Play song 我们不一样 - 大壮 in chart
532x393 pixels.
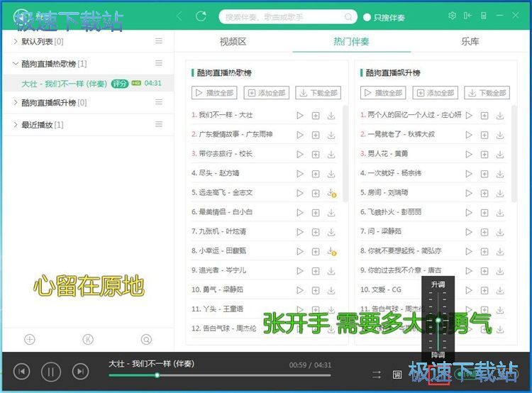click(300, 115)
